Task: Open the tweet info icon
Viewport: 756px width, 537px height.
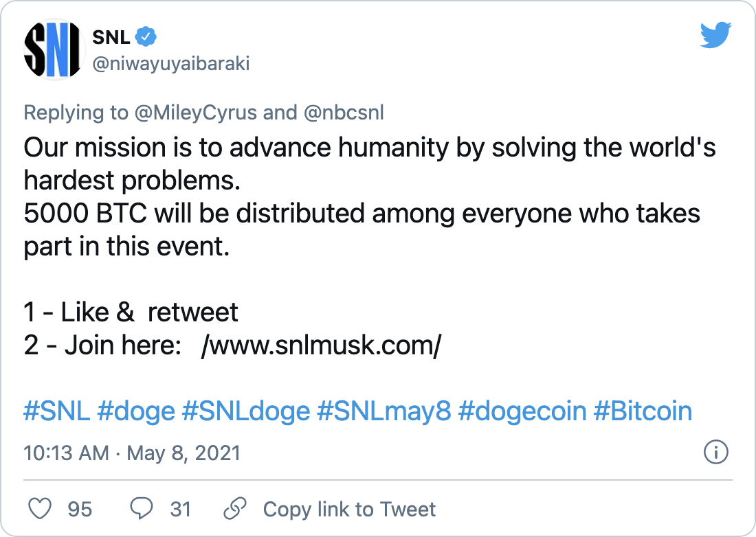Action: pyautogui.click(x=716, y=453)
